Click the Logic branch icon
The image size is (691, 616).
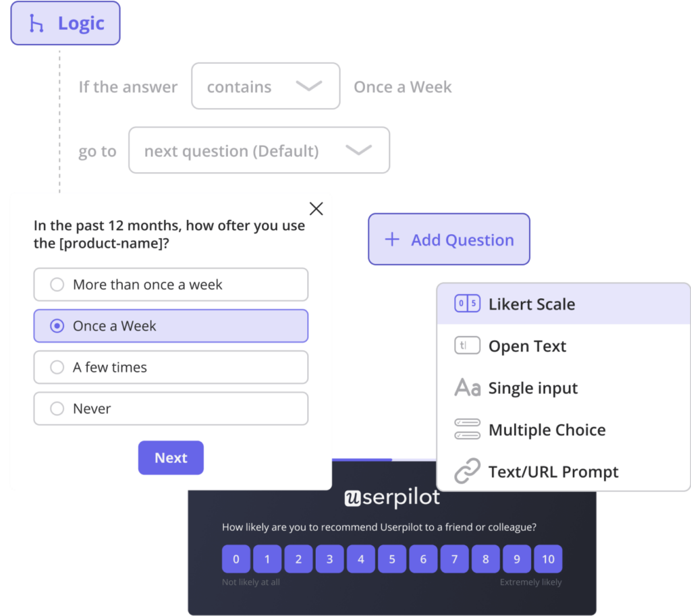pos(36,24)
